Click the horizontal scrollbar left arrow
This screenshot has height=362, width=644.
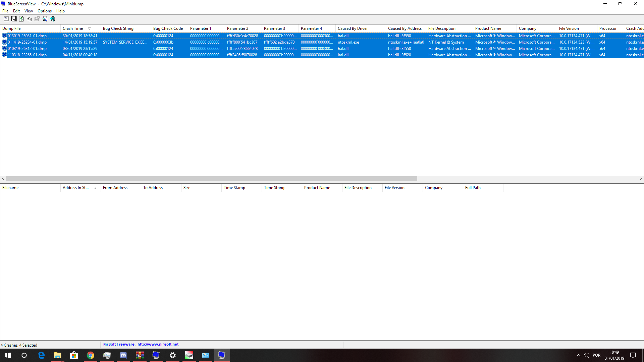[3, 179]
